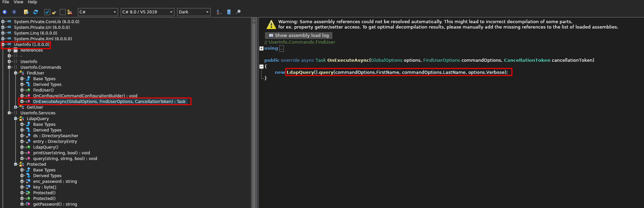Click Show assembly load log button
This screenshot has width=644, height=208.
click(299, 35)
